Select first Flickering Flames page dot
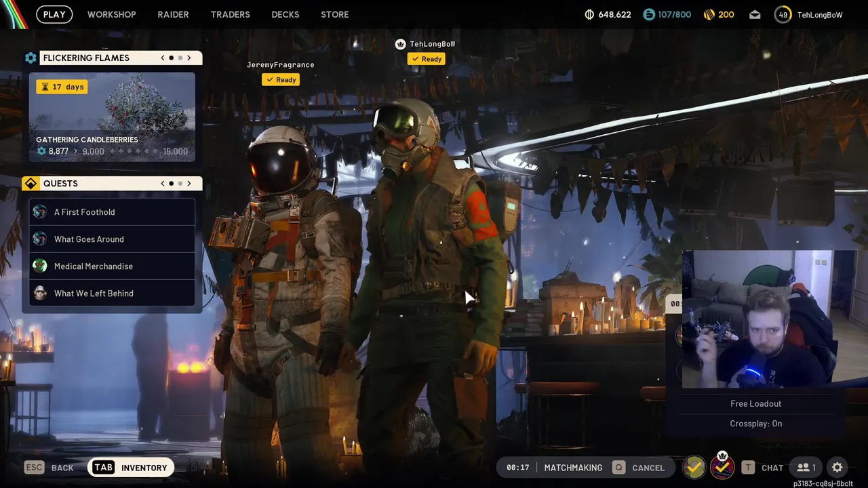 (x=172, y=58)
